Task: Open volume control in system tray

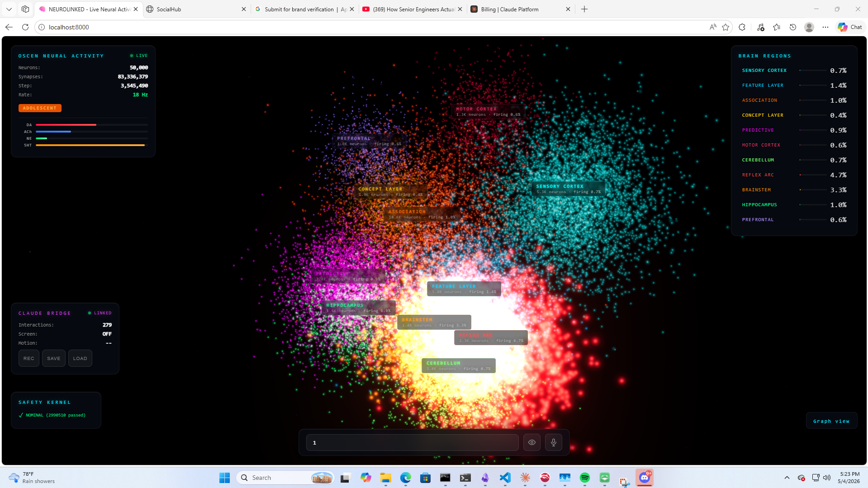Action: [827, 478]
